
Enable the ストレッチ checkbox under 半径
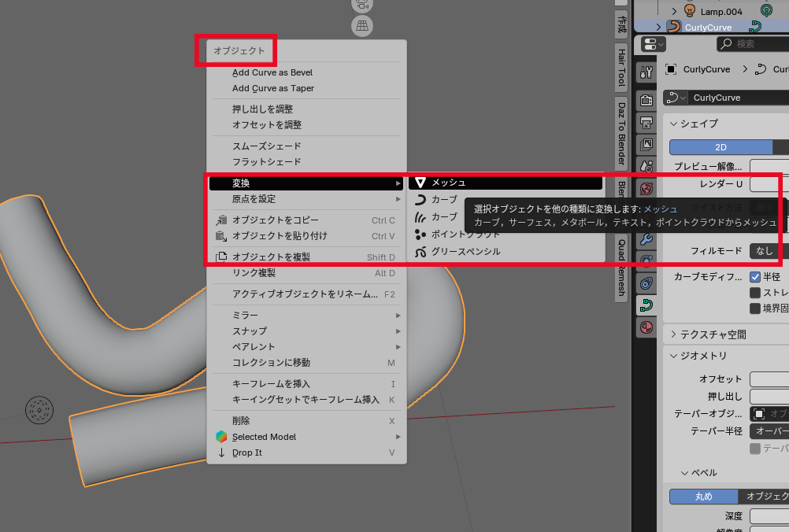(x=755, y=293)
